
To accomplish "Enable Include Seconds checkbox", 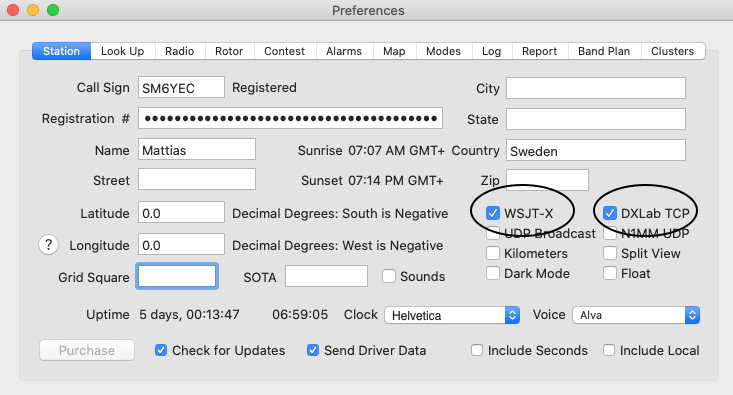I will 477,350.
